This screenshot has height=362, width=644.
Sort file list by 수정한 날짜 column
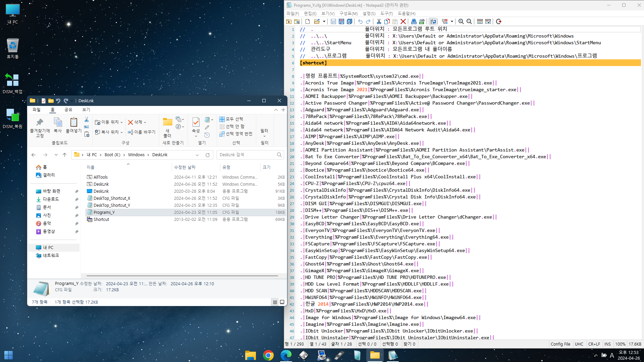pyautogui.click(x=184, y=167)
